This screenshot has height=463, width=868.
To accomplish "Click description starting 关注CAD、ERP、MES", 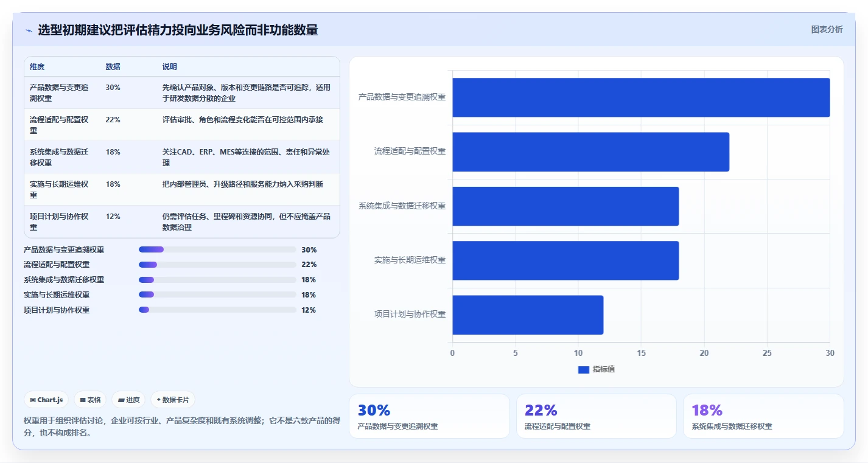I will [247, 158].
